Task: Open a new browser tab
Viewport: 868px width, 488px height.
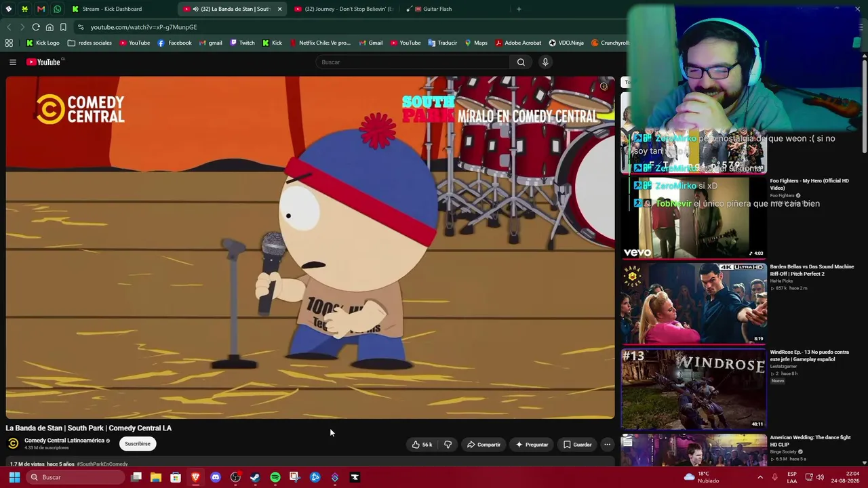Action: coord(519,9)
